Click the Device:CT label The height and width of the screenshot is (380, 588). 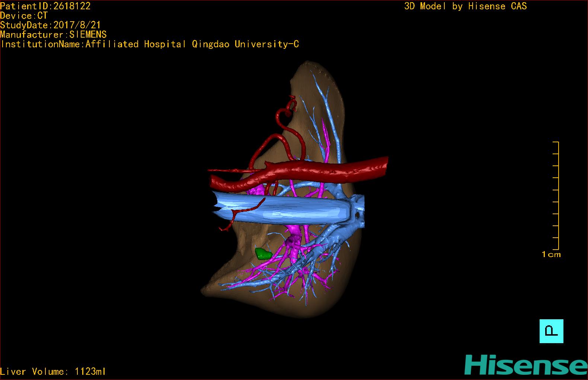tap(24, 16)
